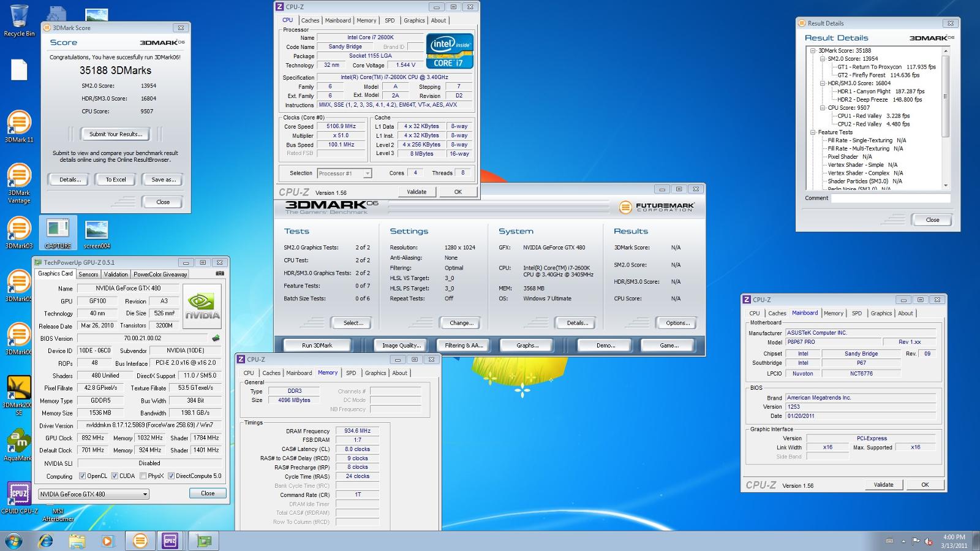The height and width of the screenshot is (551, 980).
Task: Click the To Excel button
Action: 116,180
